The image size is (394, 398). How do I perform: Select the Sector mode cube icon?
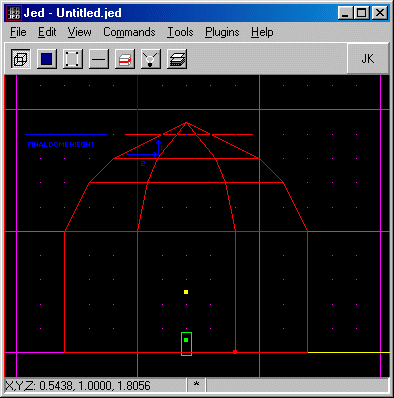(20, 59)
